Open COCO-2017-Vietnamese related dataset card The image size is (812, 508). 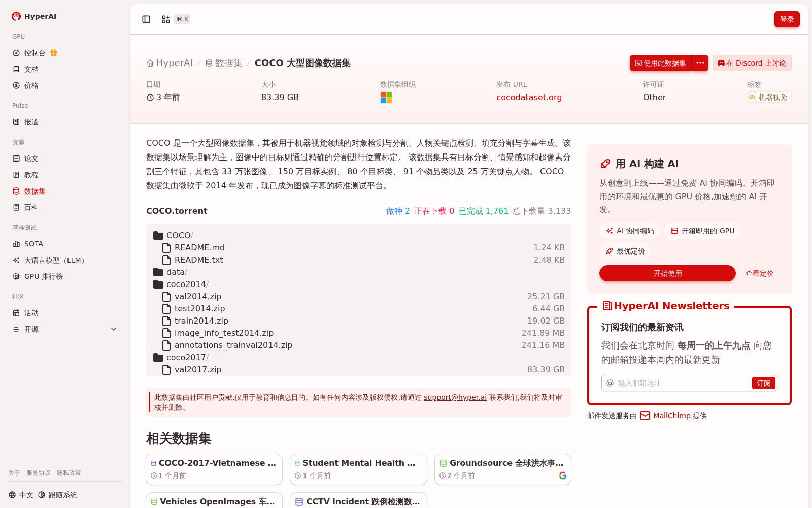[214, 469]
